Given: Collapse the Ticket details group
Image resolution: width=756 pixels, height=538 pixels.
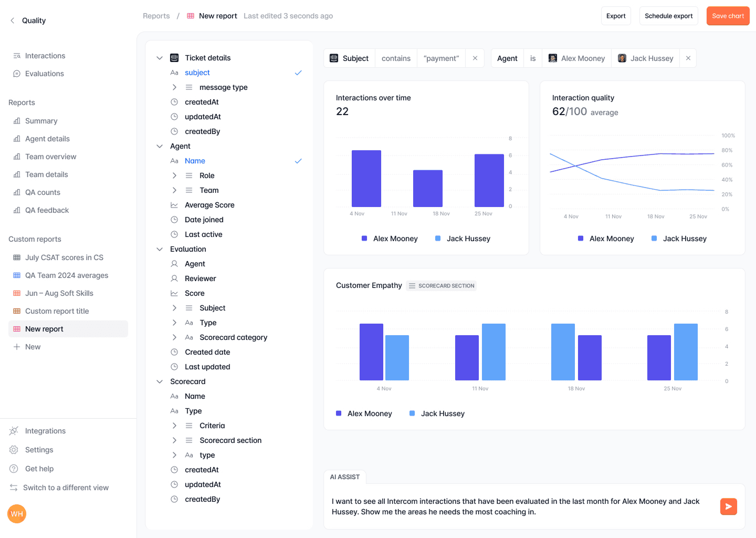Looking at the screenshot, I should [x=160, y=58].
